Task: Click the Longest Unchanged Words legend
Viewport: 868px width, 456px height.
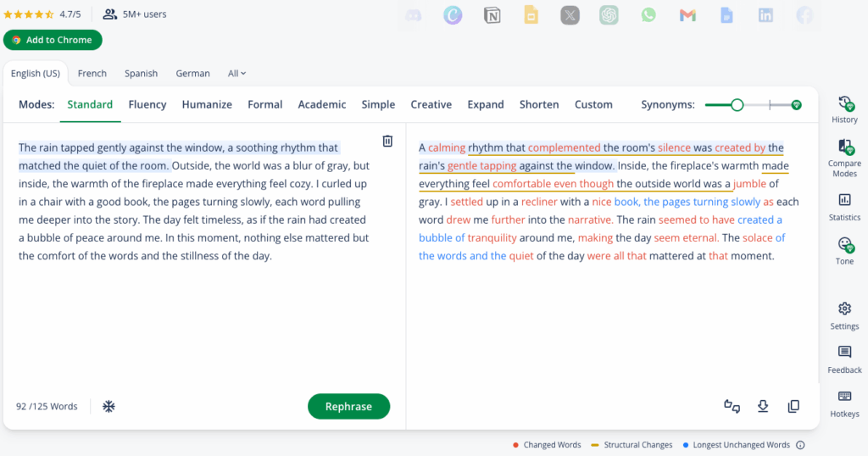Action: (741, 445)
